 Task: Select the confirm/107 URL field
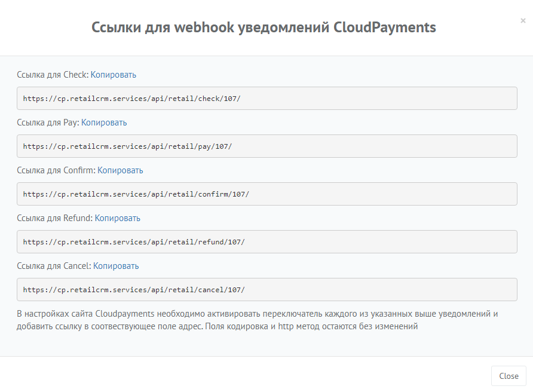coord(267,194)
